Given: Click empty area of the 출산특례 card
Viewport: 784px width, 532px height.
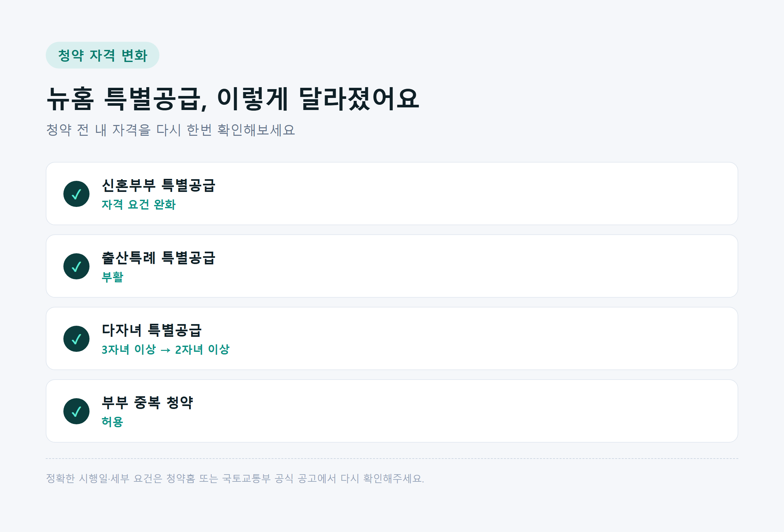Looking at the screenshot, I should point(472,266).
